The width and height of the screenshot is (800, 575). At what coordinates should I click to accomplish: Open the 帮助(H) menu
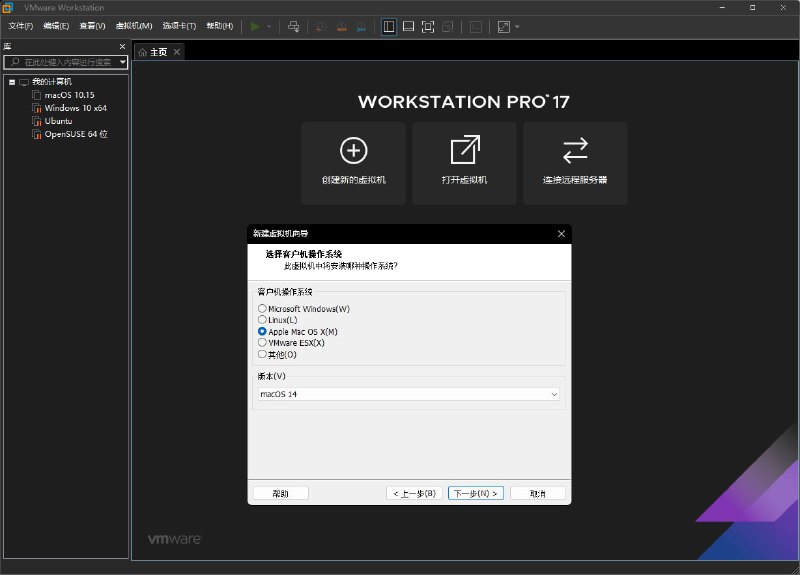click(x=220, y=26)
